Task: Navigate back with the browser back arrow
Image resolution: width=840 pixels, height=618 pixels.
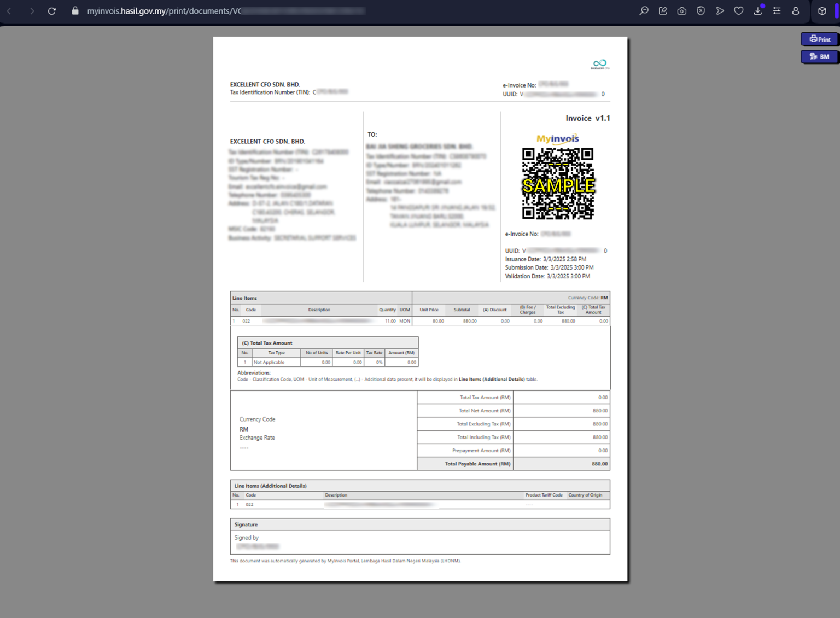Action: (x=9, y=10)
